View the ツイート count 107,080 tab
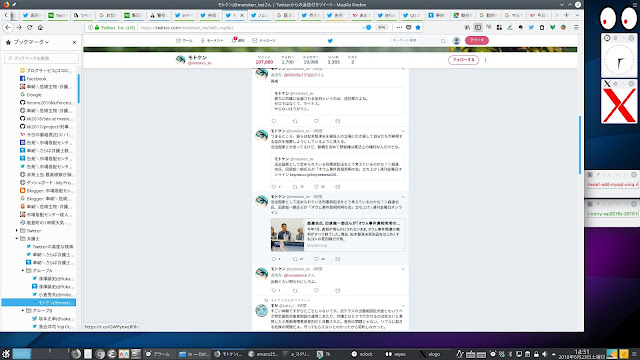The width and height of the screenshot is (640, 360). point(264,60)
